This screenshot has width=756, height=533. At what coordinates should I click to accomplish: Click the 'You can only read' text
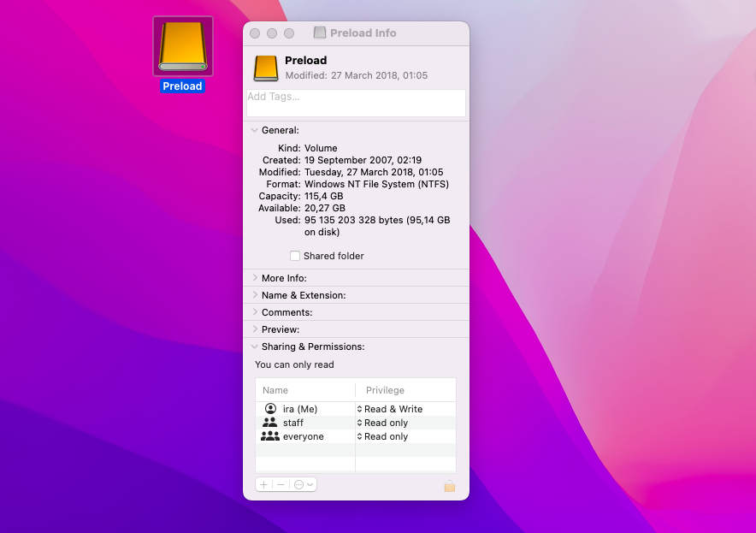point(294,364)
